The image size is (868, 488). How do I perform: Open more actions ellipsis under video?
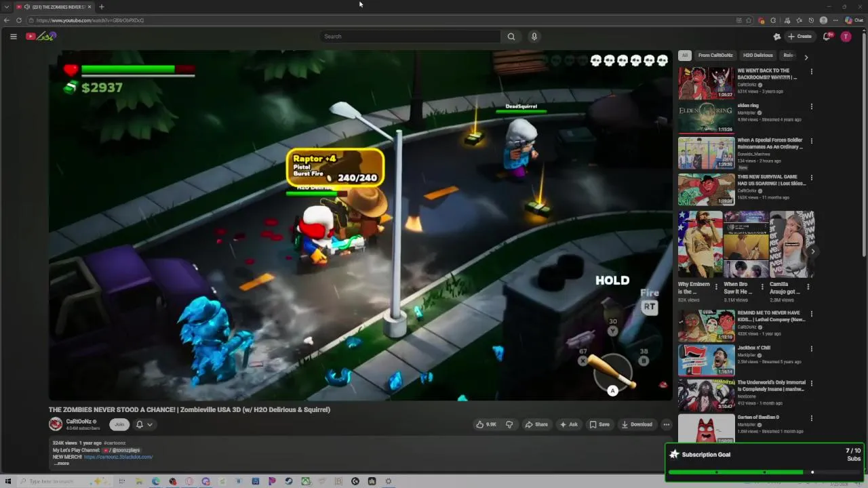pos(667,424)
